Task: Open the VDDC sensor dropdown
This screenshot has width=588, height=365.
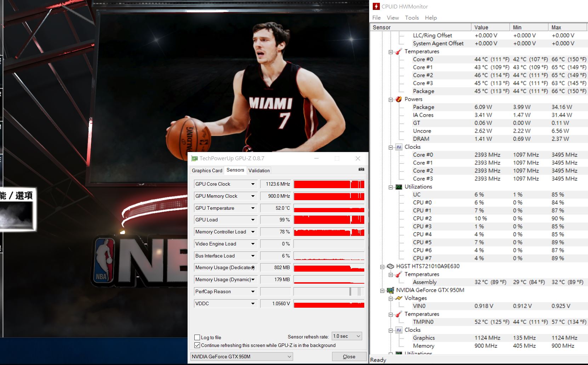Action: pyautogui.click(x=253, y=303)
